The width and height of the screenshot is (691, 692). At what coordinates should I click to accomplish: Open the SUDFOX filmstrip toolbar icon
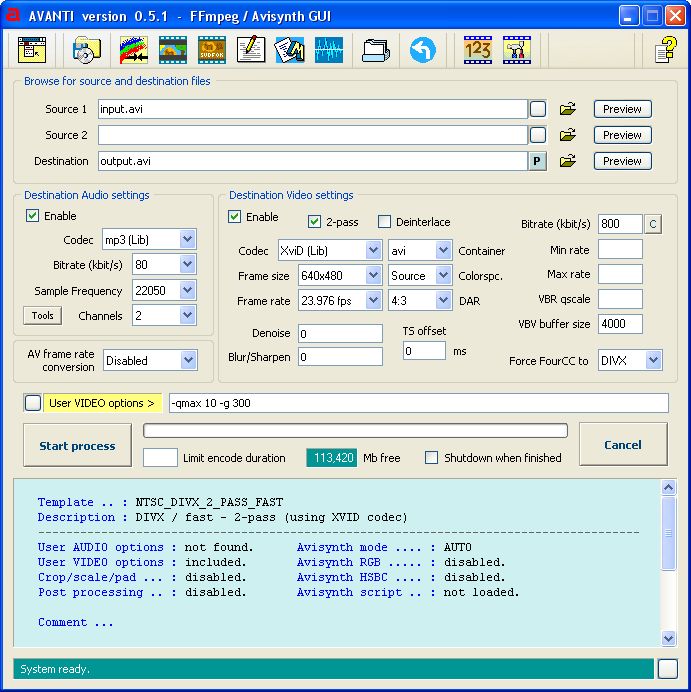212,50
